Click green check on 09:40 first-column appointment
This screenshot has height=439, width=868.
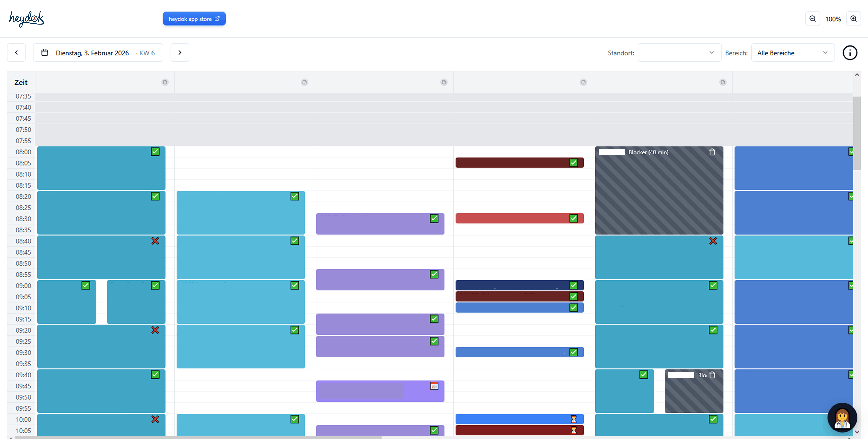(x=155, y=375)
